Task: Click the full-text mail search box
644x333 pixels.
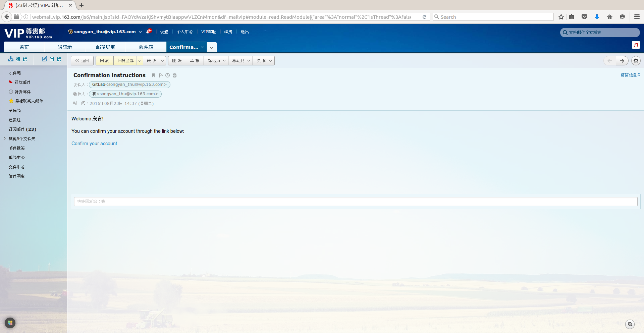Action: click(600, 33)
